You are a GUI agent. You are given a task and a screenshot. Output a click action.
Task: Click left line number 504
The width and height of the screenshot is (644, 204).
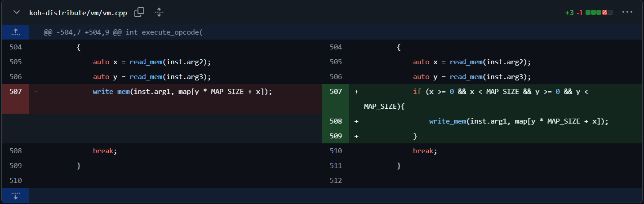click(x=15, y=47)
